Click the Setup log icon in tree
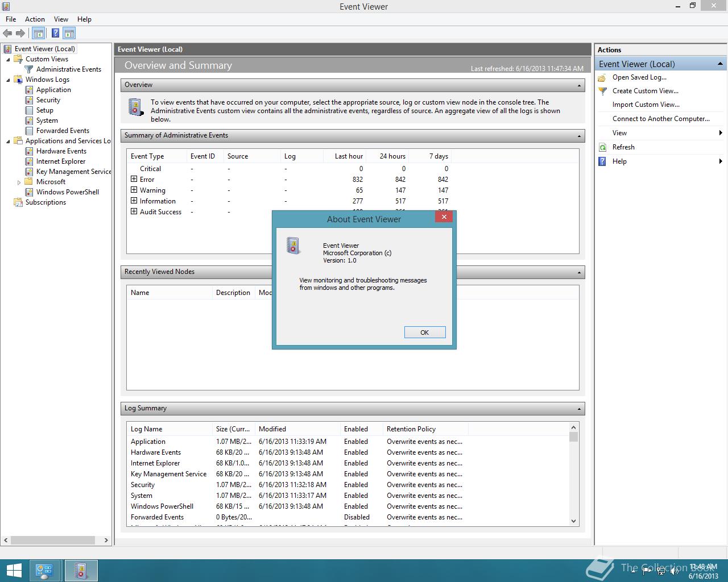Viewport: 728px width, 582px height. tap(29, 110)
